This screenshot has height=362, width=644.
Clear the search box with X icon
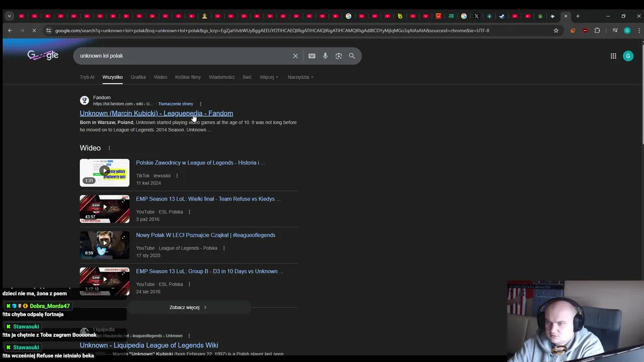pyautogui.click(x=295, y=56)
